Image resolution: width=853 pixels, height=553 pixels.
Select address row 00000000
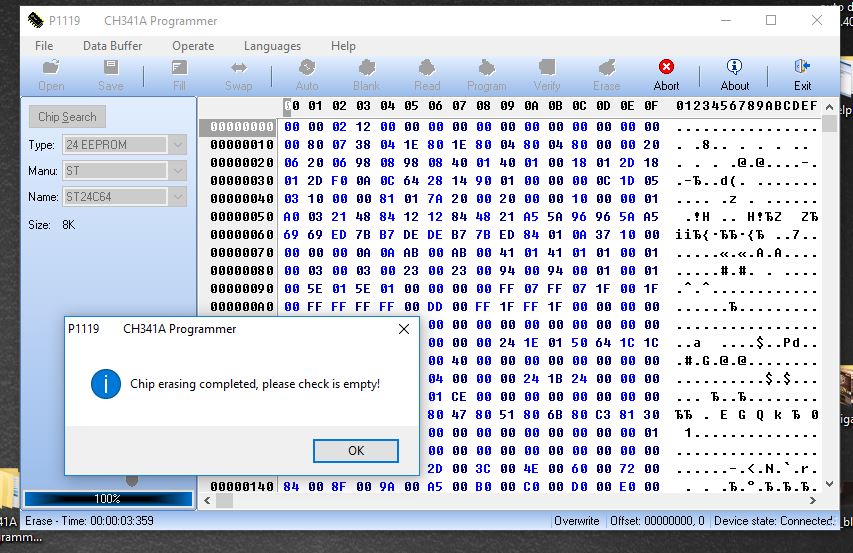tap(242, 127)
